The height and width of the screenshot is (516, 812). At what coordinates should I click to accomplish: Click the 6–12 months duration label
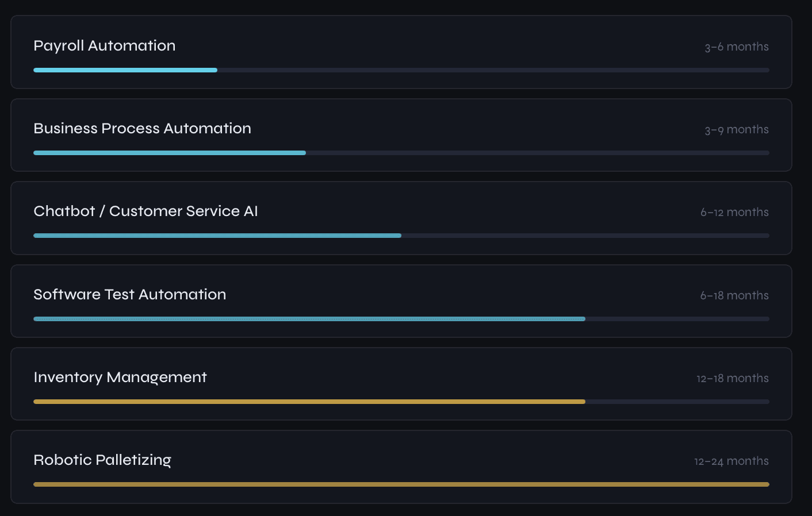pos(734,212)
